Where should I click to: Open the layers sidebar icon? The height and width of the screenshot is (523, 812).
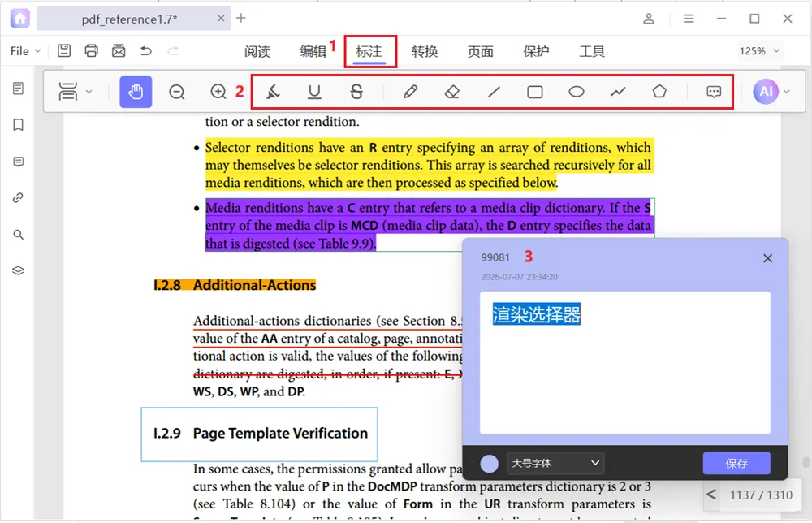[x=18, y=270]
